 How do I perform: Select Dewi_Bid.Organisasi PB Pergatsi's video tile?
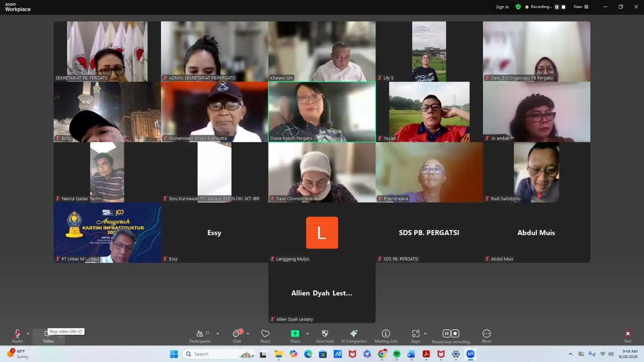coord(537,51)
